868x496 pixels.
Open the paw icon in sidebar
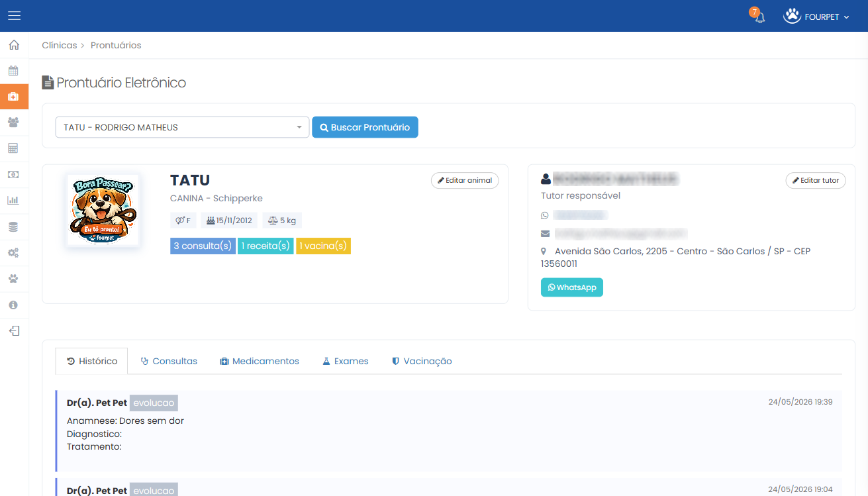click(x=14, y=278)
